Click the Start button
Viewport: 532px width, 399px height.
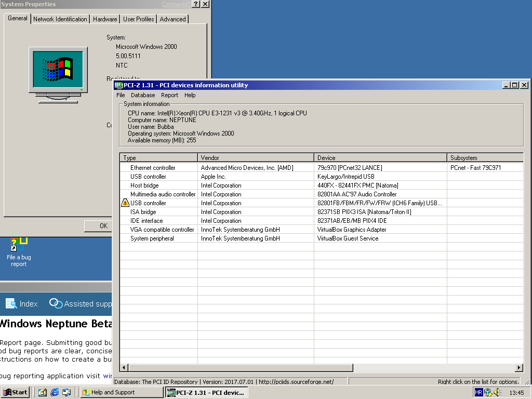click(x=15, y=392)
